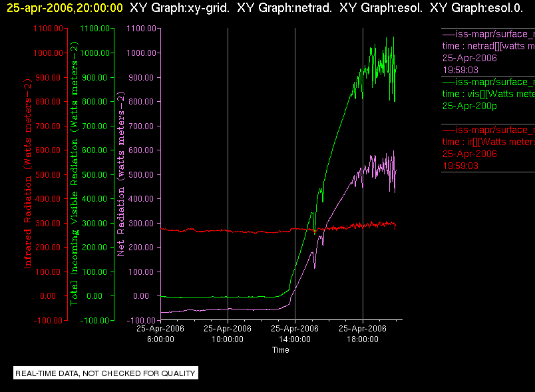
Task: Click the yellow timestamp 25-apr-2006,20:00:00
Action: tap(65, 7)
